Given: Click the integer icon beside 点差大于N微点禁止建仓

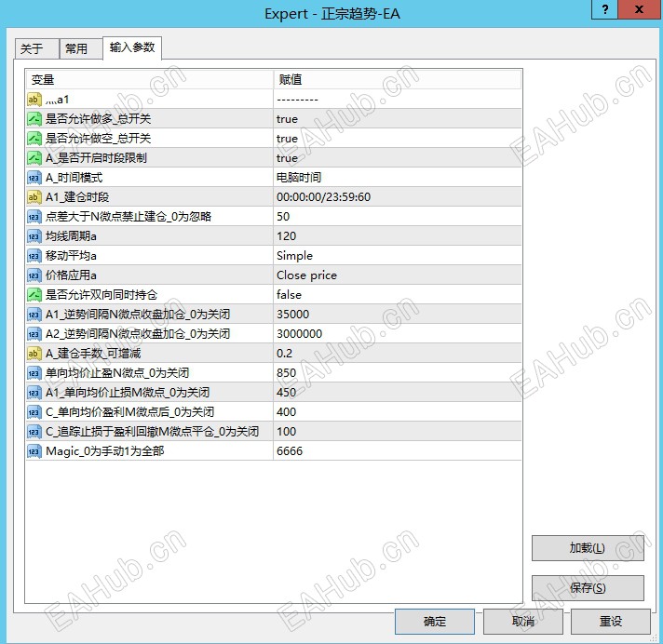Looking at the screenshot, I should click(x=34, y=216).
